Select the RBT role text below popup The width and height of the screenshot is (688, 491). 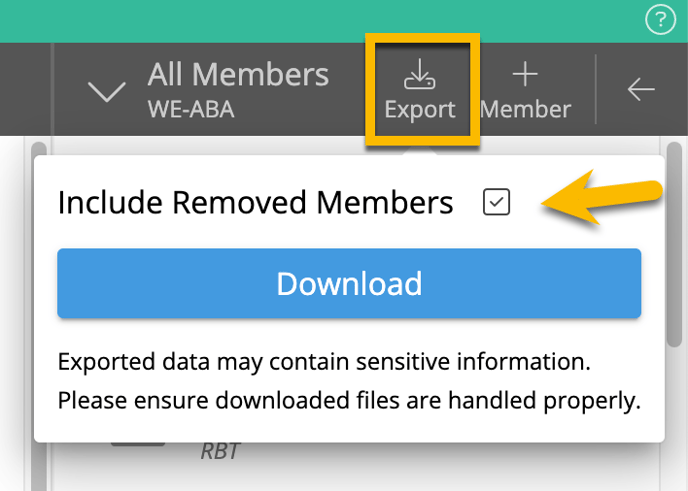click(220, 452)
